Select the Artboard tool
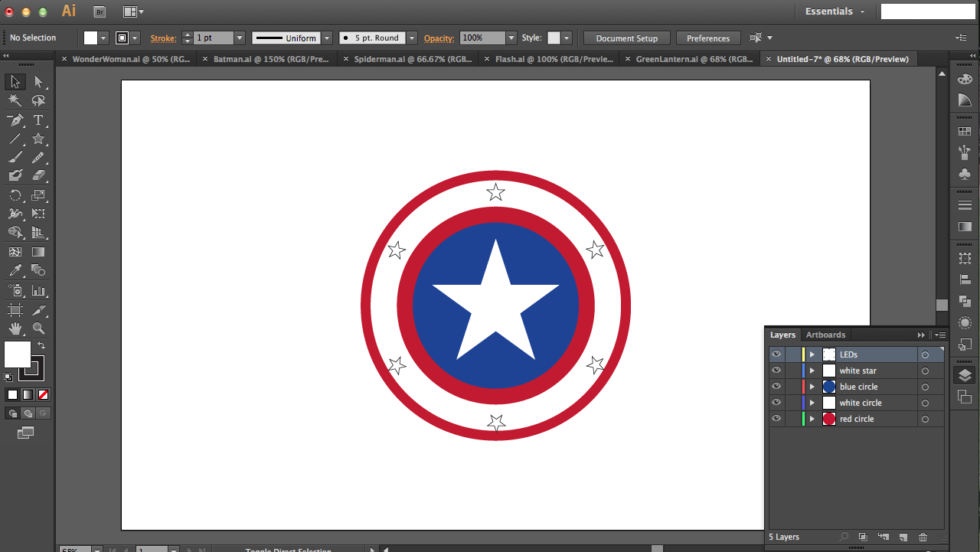 (15, 309)
